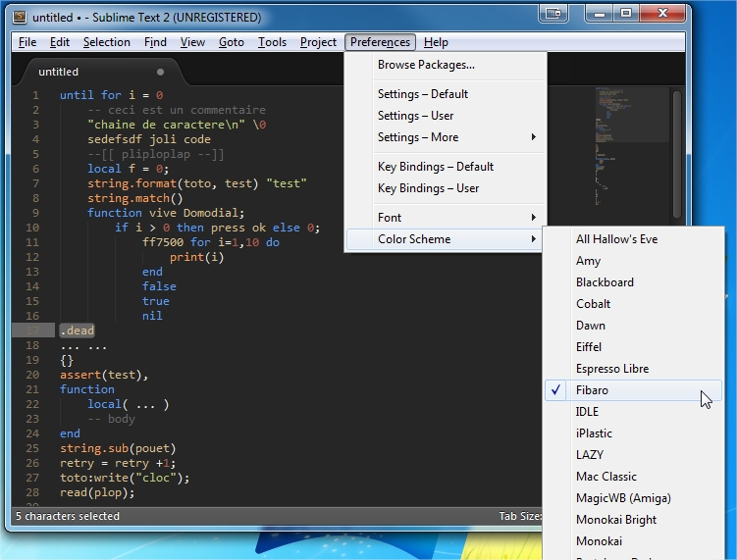Open Settings – Default
Viewport: 737px width, 560px height.
(x=446, y=94)
